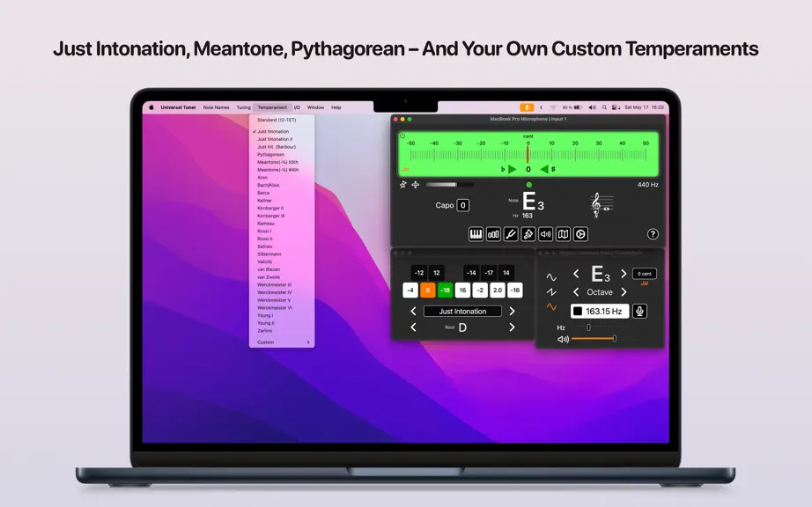Expand the Custom submenu
812x507 pixels.
[282, 342]
